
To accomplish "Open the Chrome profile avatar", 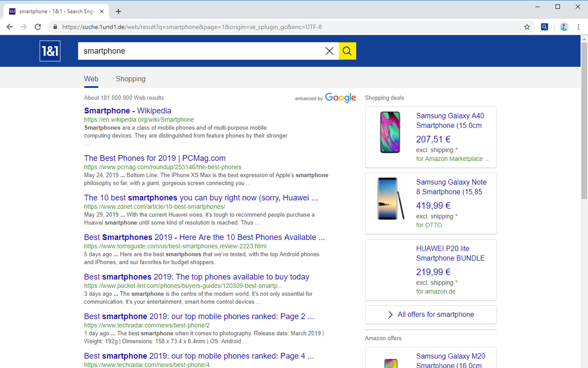I will coord(564,27).
